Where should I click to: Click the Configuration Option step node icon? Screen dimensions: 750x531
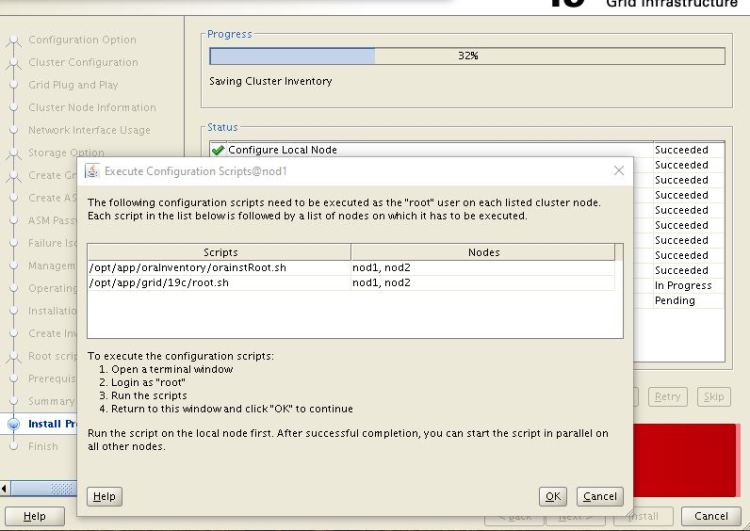tap(13, 41)
